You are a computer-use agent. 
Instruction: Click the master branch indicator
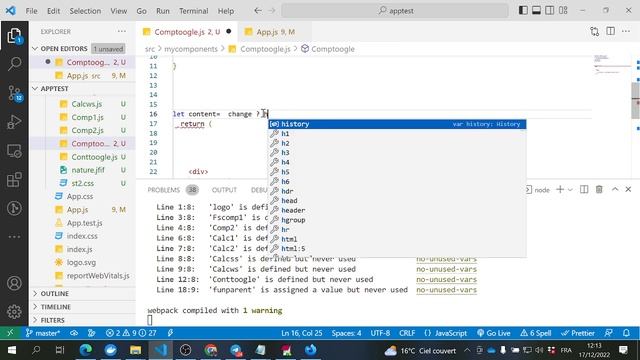pyautogui.click(x=42, y=333)
